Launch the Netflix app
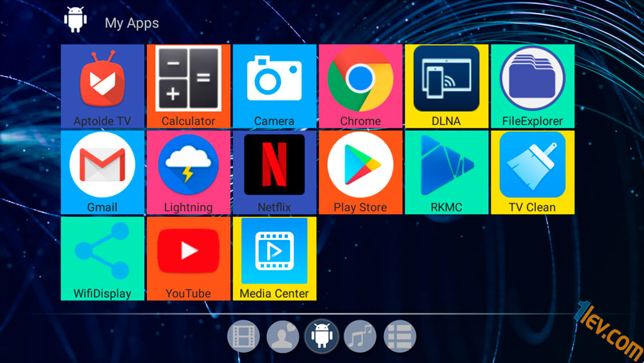The height and width of the screenshot is (363, 644). click(274, 172)
